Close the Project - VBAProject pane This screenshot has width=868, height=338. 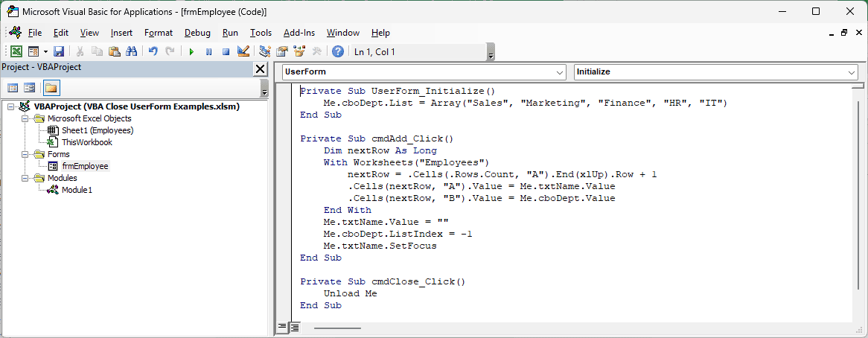coord(260,68)
